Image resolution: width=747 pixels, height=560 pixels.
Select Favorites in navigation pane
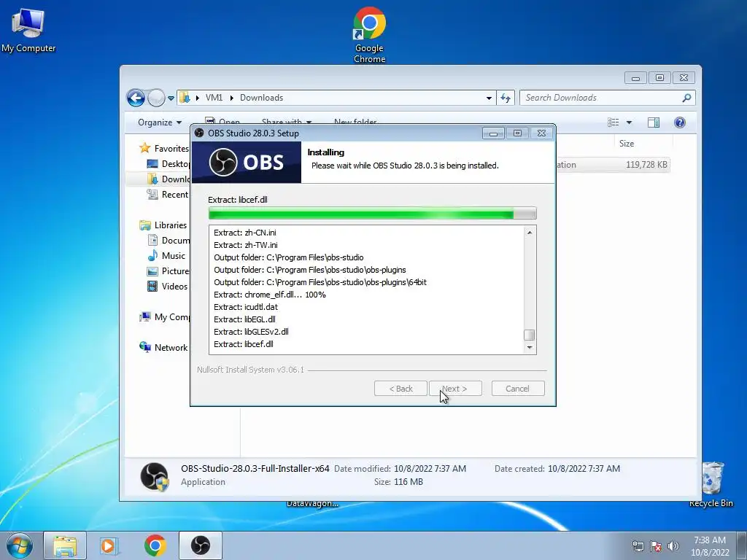pos(164,149)
